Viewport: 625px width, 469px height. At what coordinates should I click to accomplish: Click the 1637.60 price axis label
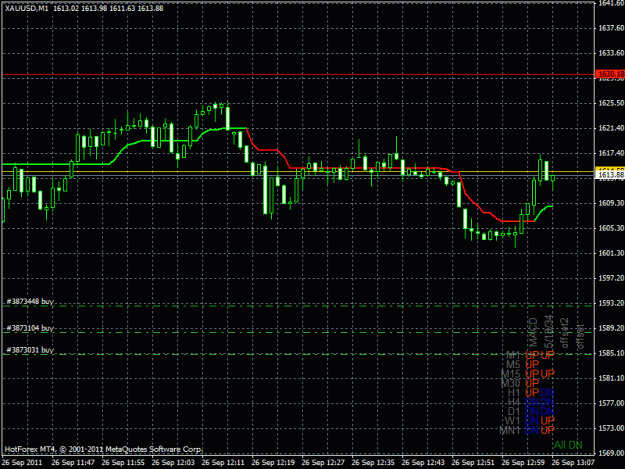tap(611, 28)
